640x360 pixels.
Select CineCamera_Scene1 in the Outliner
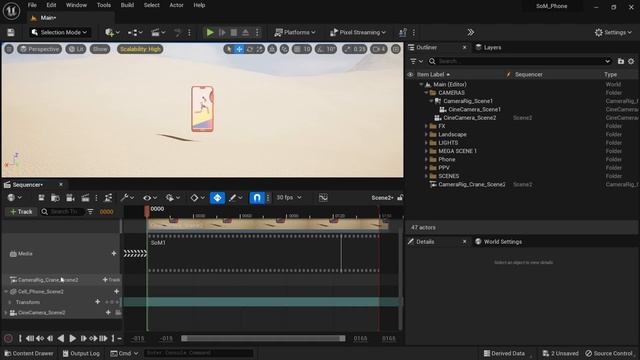tap(474, 109)
